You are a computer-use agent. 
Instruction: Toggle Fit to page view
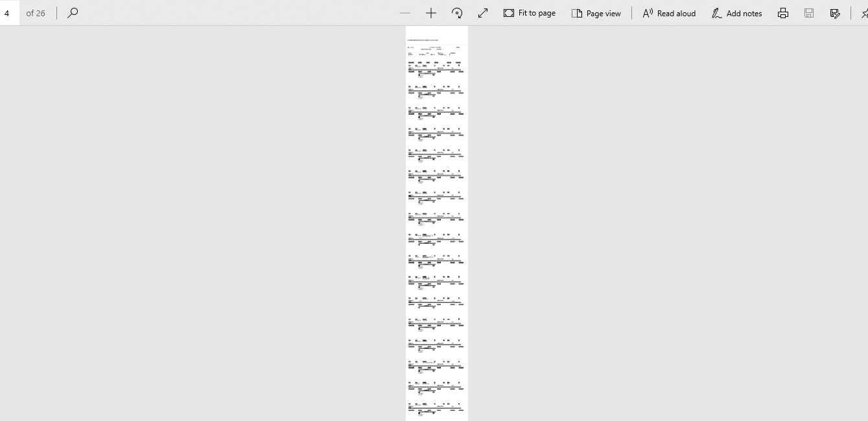point(530,13)
